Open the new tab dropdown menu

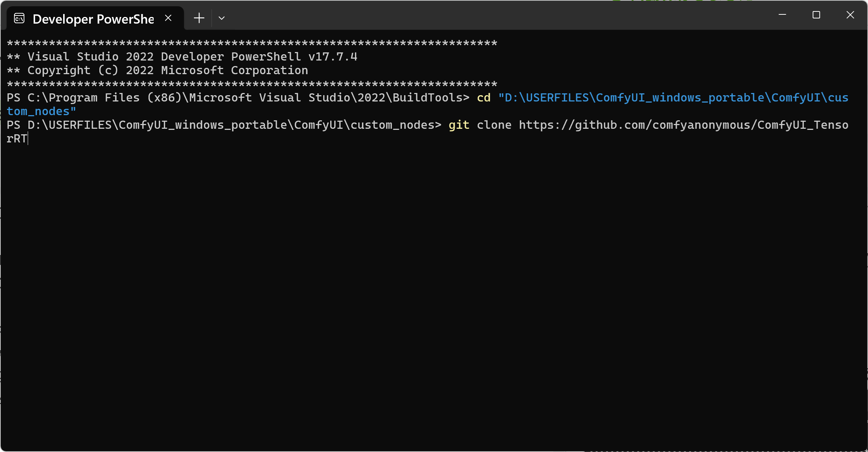(222, 18)
